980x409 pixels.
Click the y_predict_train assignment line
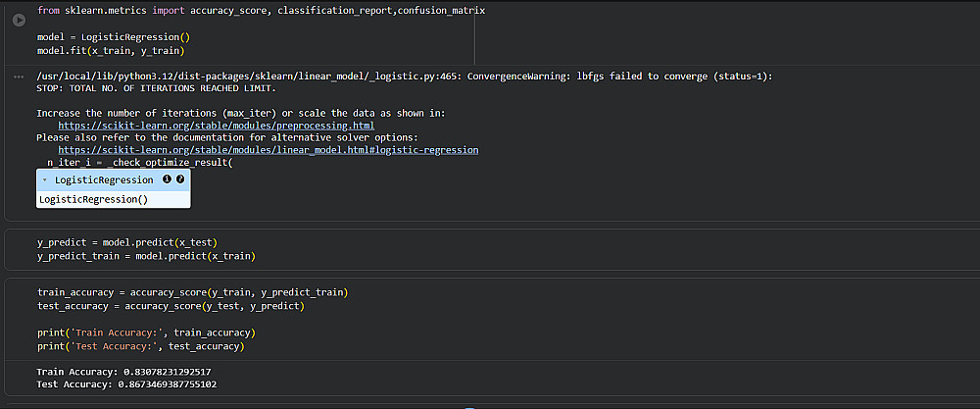(146, 256)
